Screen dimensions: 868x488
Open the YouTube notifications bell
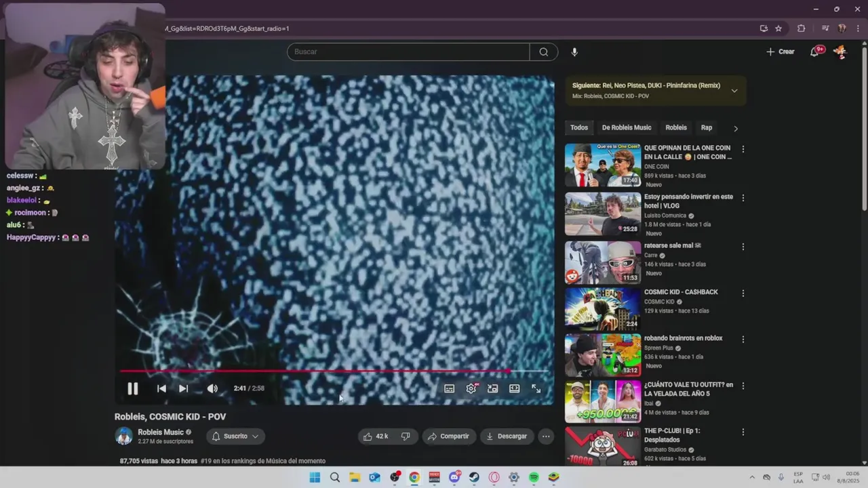pos(815,52)
